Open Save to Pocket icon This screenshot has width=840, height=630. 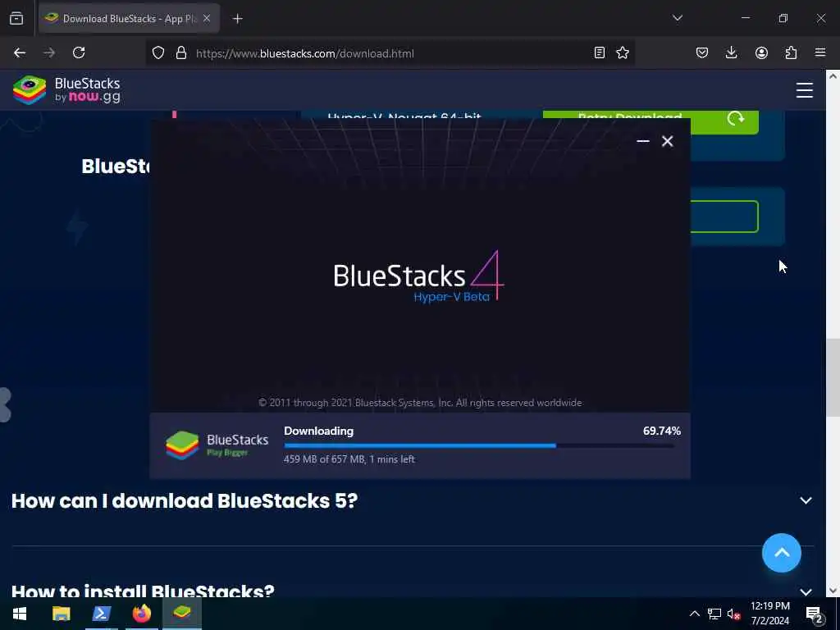[702, 52]
